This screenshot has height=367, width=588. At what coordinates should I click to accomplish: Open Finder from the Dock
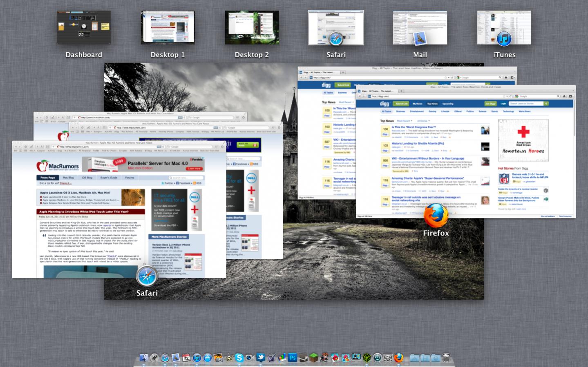coord(144,358)
